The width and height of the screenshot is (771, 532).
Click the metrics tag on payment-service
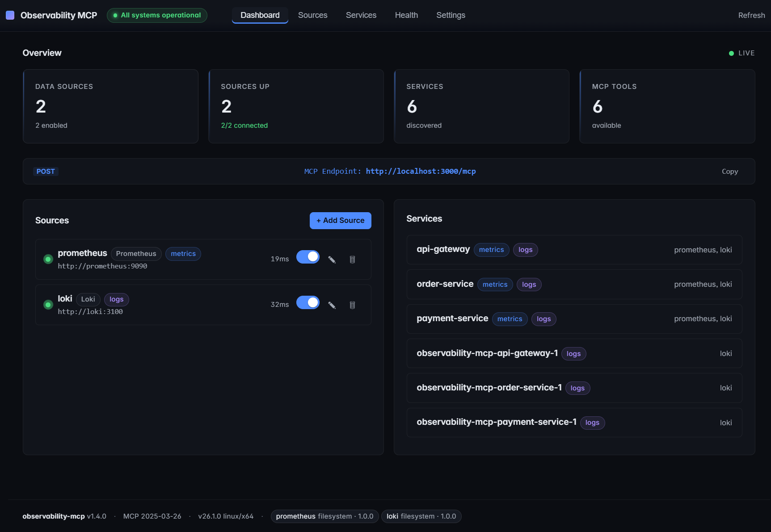pyautogui.click(x=510, y=319)
